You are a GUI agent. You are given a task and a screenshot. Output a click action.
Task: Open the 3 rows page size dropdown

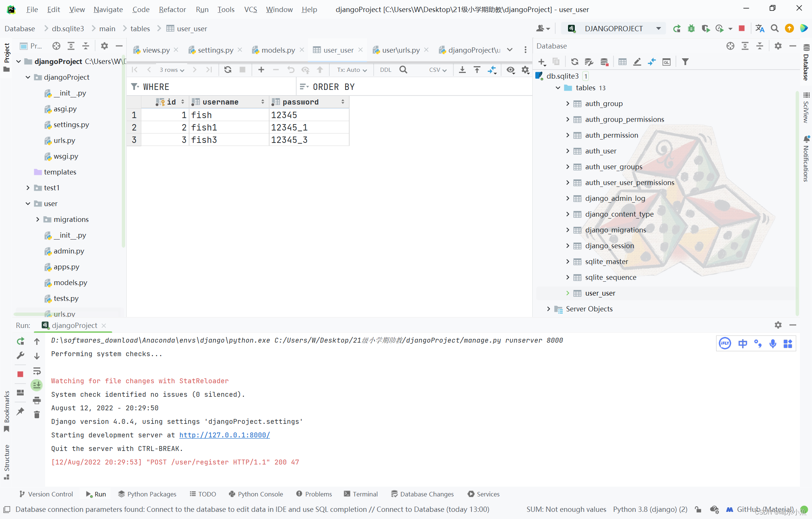(171, 70)
